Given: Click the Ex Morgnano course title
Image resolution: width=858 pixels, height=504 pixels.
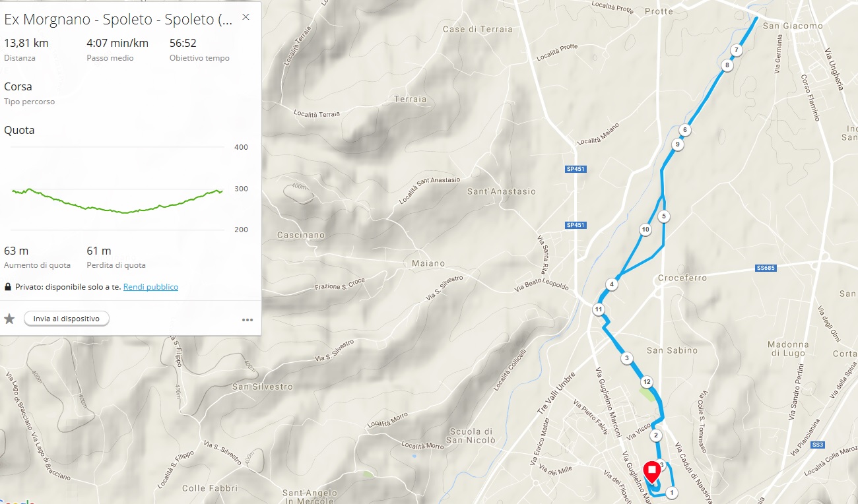Looking at the screenshot, I should click(x=118, y=19).
